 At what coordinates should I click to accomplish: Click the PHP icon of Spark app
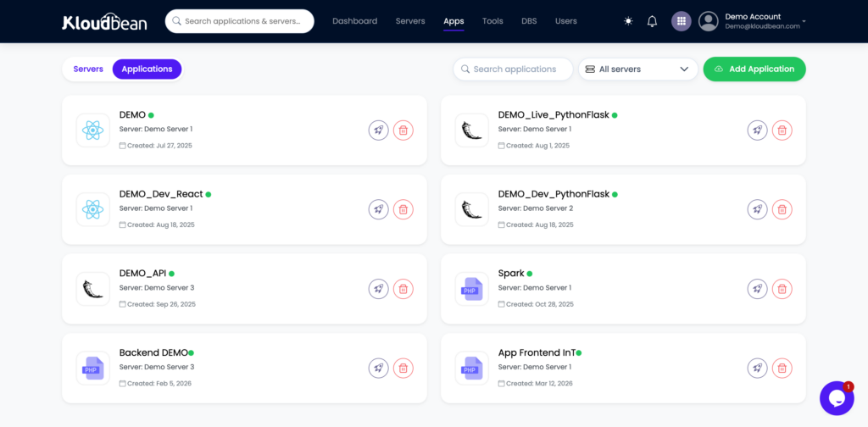[x=471, y=289]
